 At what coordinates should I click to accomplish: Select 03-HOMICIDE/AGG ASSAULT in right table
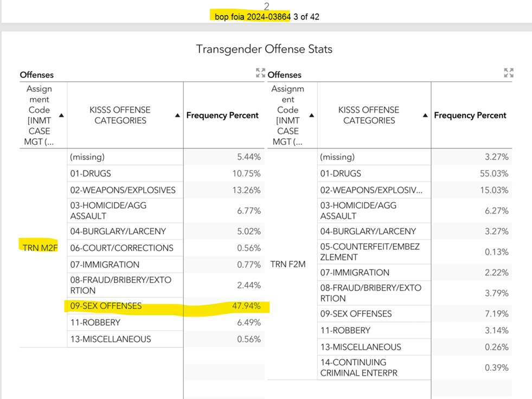tap(358, 211)
